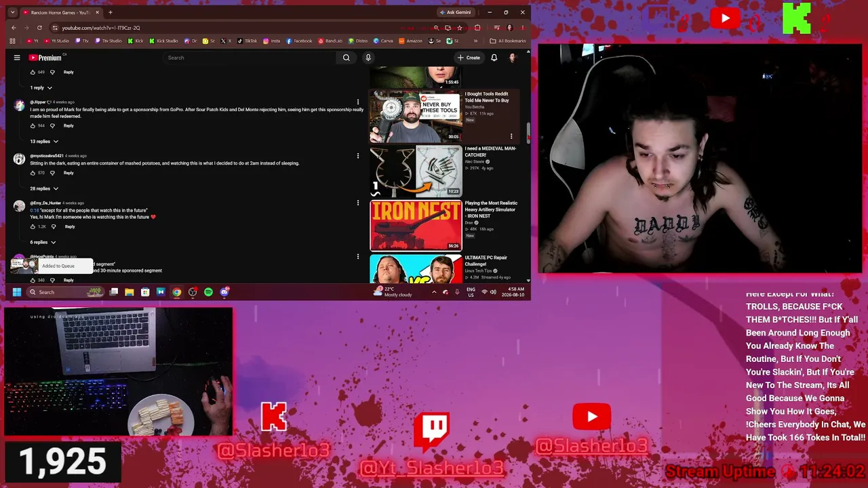This screenshot has height=488, width=868.
Task: Expand the 28 replies thread
Action: tap(44, 188)
